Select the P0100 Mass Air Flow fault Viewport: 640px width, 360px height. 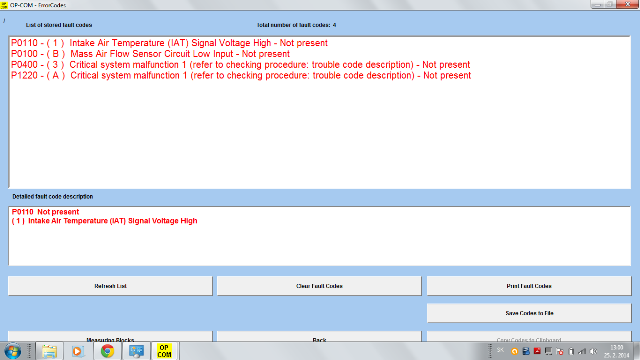point(151,54)
